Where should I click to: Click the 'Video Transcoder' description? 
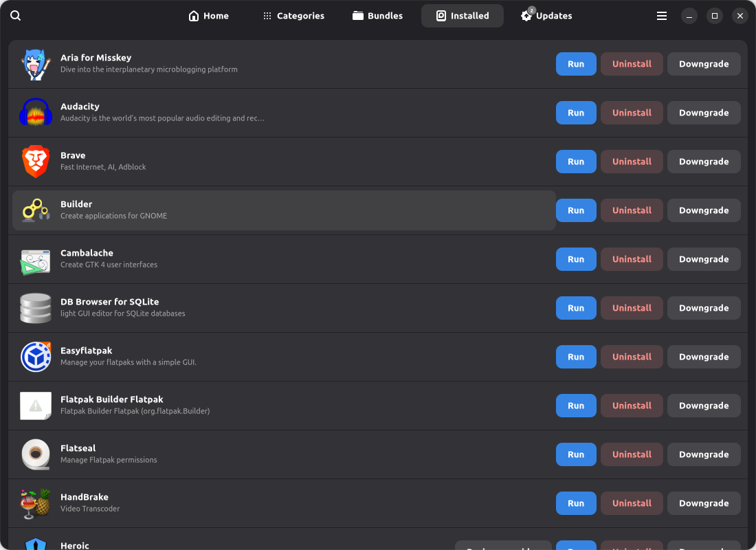90,509
